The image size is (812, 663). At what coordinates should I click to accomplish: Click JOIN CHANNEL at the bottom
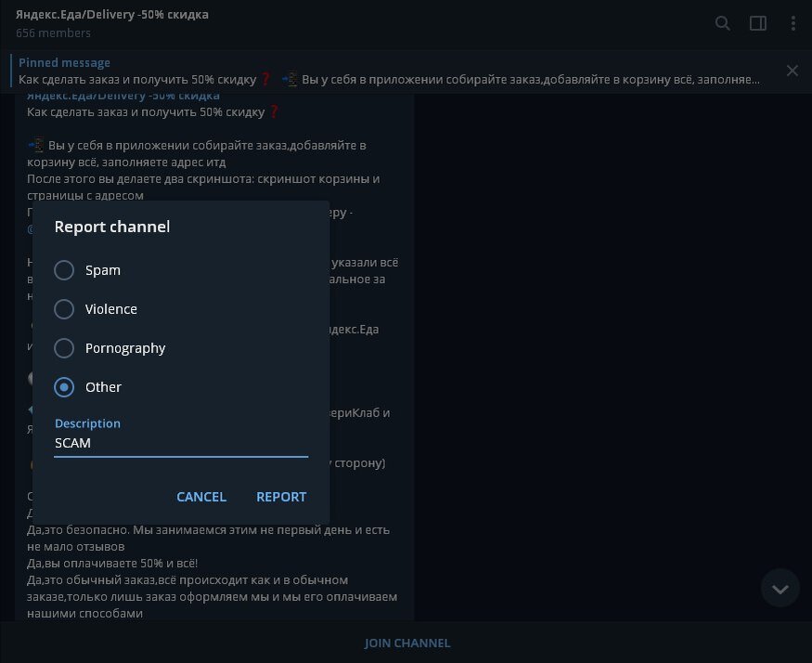(x=407, y=643)
